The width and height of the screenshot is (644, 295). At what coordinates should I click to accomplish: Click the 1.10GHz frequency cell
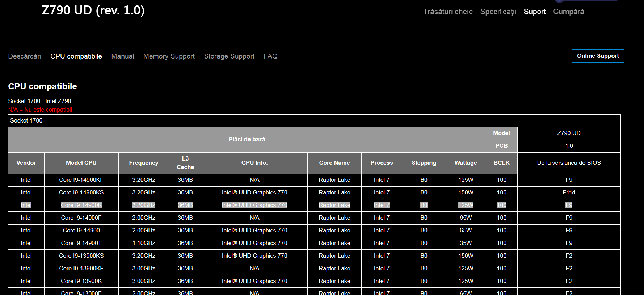(144, 243)
